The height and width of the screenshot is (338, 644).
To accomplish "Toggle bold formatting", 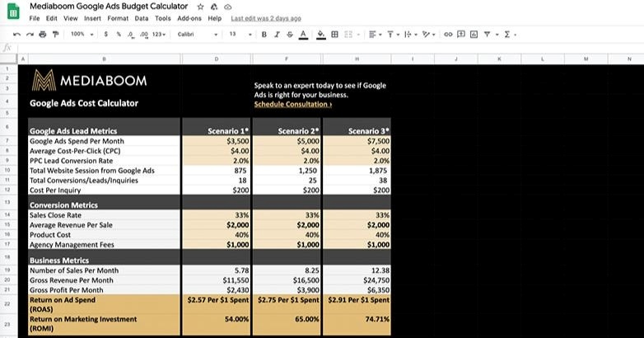I will point(264,35).
